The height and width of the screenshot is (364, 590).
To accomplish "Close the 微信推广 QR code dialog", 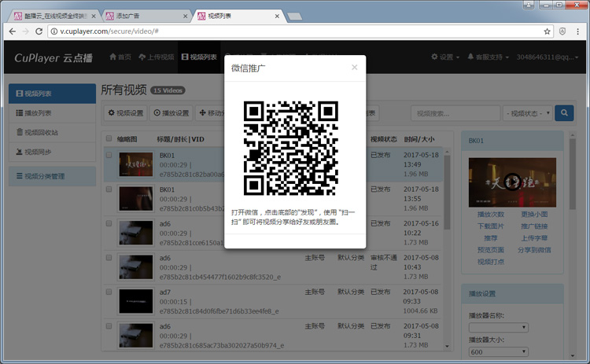I will pyautogui.click(x=354, y=68).
